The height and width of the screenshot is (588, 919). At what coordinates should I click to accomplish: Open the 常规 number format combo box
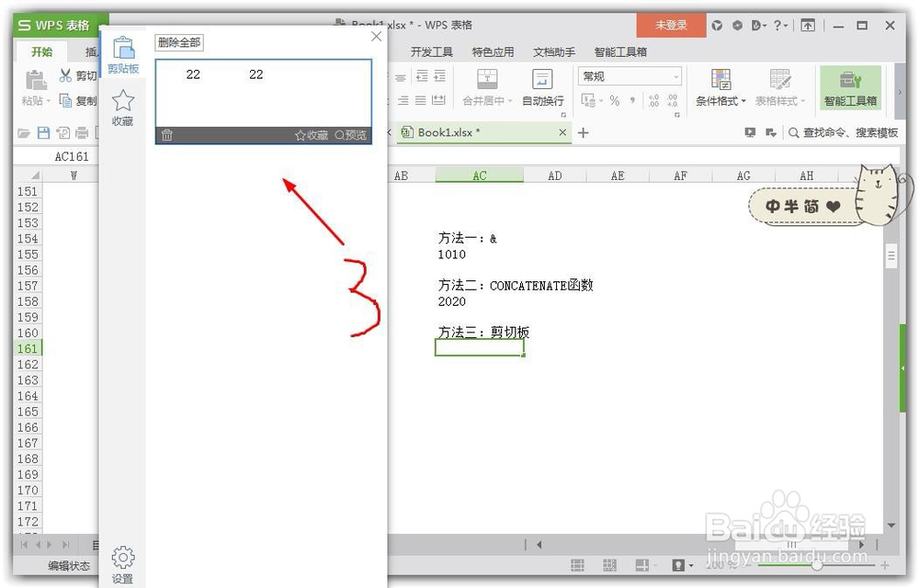tap(629, 77)
